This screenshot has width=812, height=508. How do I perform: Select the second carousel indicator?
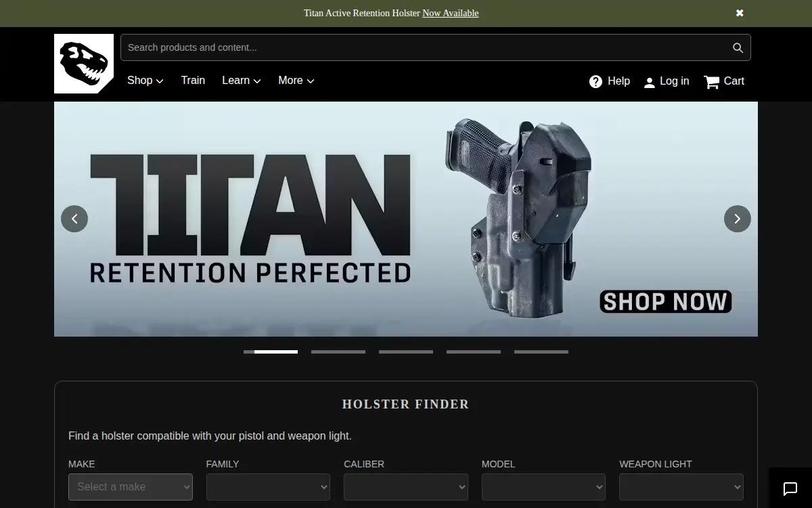338,352
